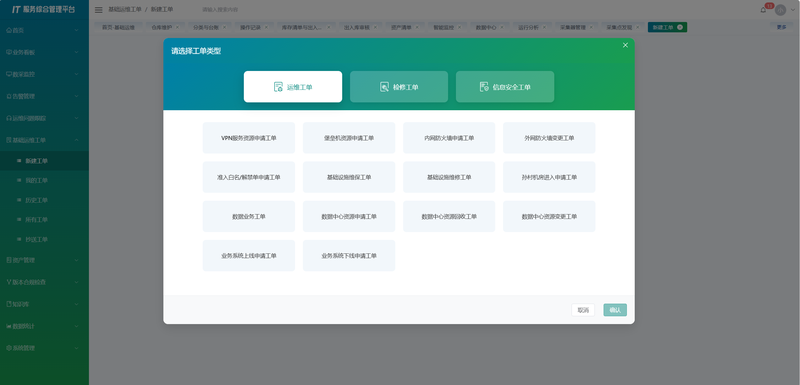Click the 告警管理 alarm icon

(9, 96)
